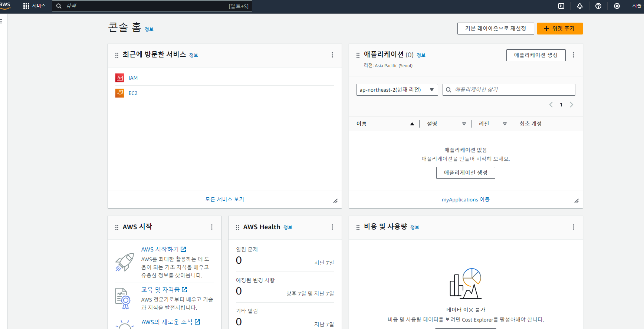The height and width of the screenshot is (329, 644).
Task: Click the 열린 문제 count value
Action: tap(239, 260)
